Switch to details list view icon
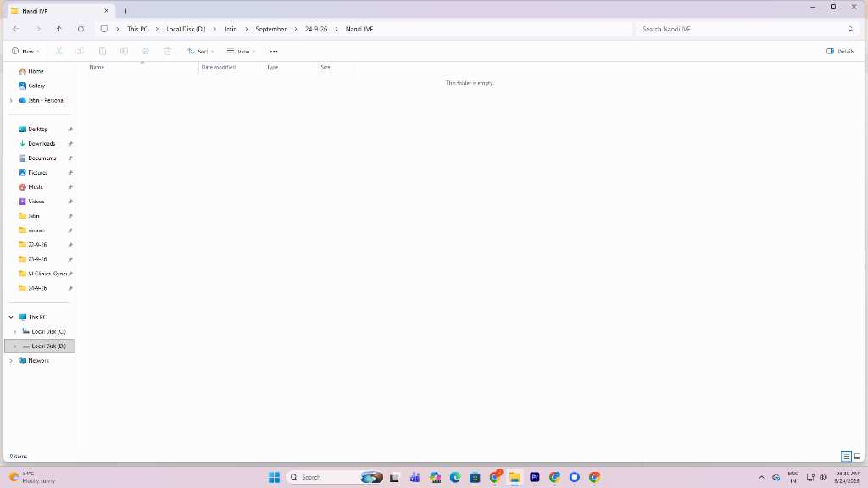 coord(846,457)
